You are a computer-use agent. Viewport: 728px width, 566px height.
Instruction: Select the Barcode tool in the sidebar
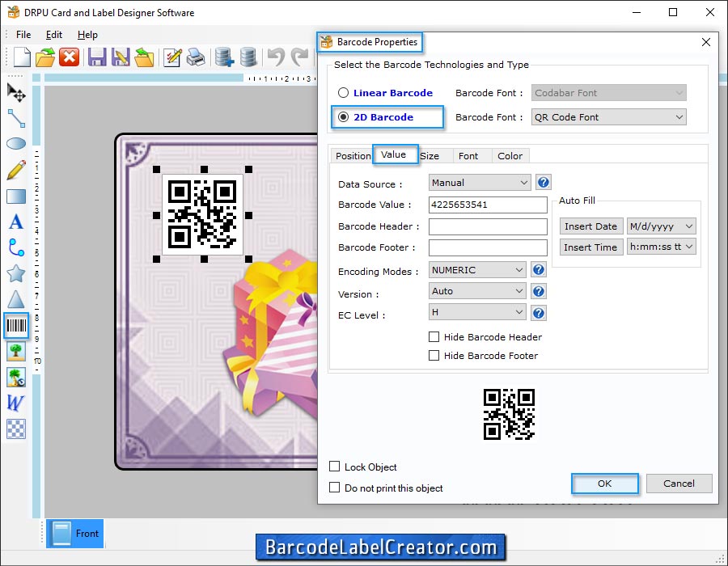click(16, 325)
